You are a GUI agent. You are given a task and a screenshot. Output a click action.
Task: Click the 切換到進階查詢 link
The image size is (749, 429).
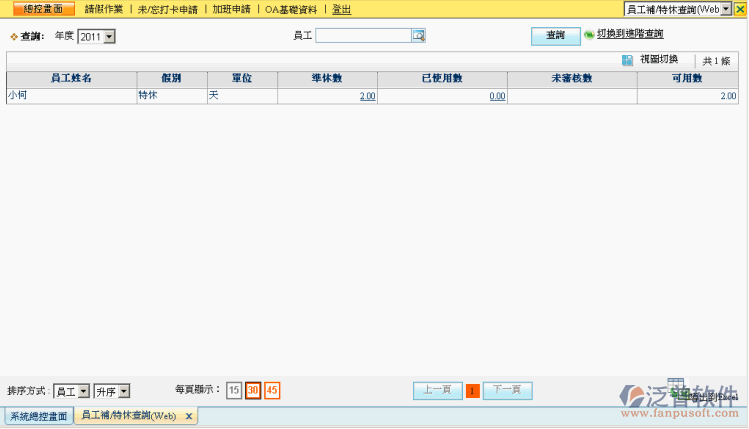(x=630, y=34)
